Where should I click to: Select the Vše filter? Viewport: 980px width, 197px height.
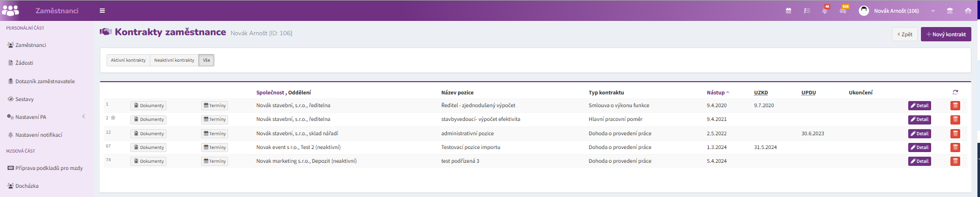click(x=206, y=60)
